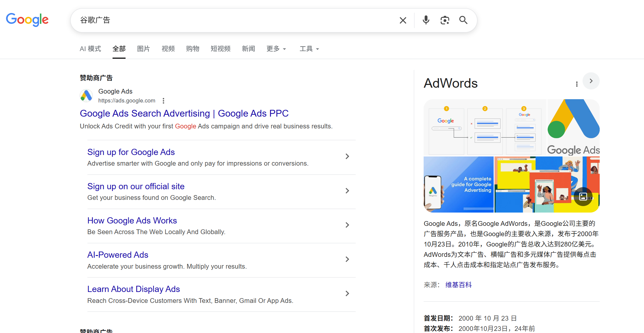Expand AI-Powered Ads chevron arrow
644x333 pixels.
347,259
